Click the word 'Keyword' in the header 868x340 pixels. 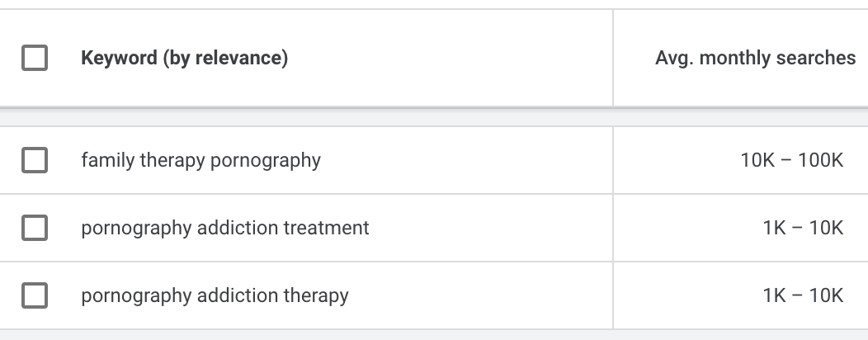pos(119,59)
